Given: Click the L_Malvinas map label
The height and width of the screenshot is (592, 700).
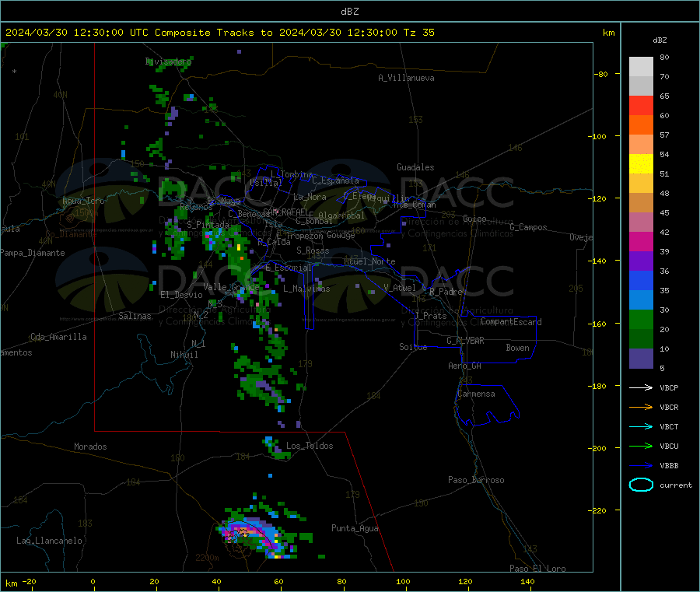Looking at the screenshot, I should click(x=306, y=289).
